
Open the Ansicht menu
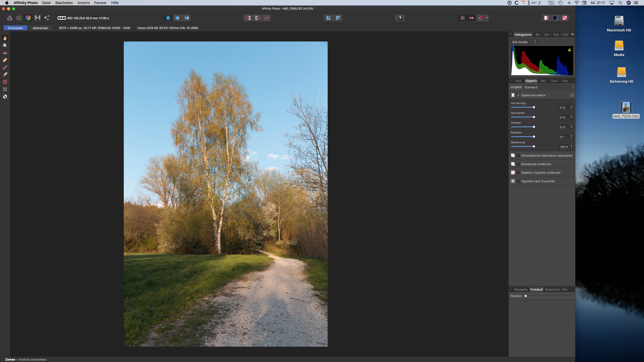(x=84, y=3)
